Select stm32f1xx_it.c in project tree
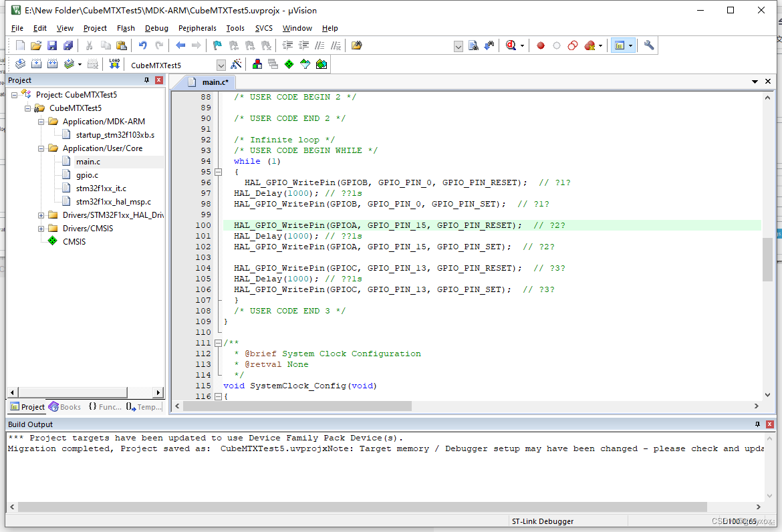 pyautogui.click(x=101, y=188)
